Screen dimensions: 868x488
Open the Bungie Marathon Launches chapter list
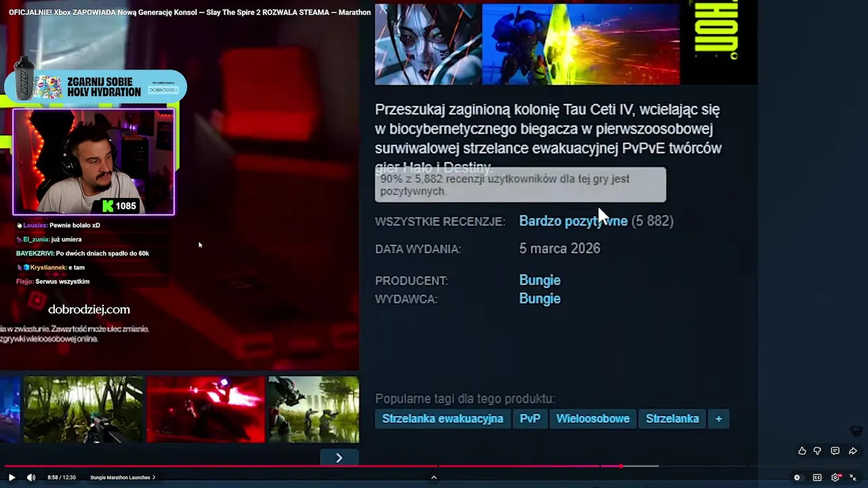(123, 477)
